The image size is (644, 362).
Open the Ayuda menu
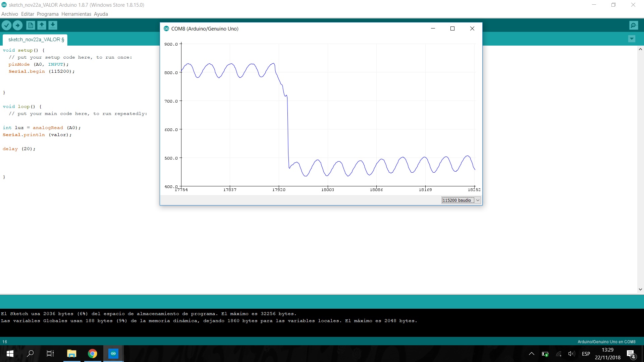point(101,14)
